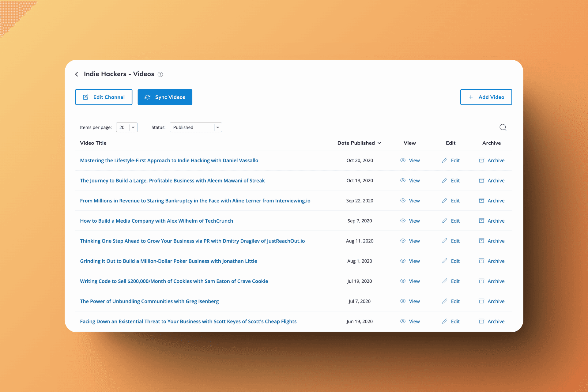
Task: Switch sorting by clicking Date Published header
Action: coord(356,143)
